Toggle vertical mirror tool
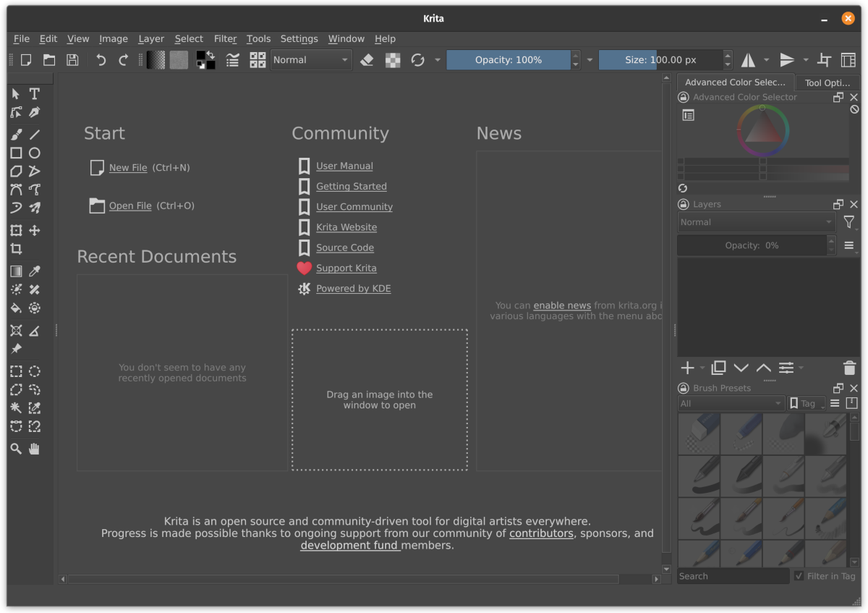868x613 pixels. coord(787,60)
